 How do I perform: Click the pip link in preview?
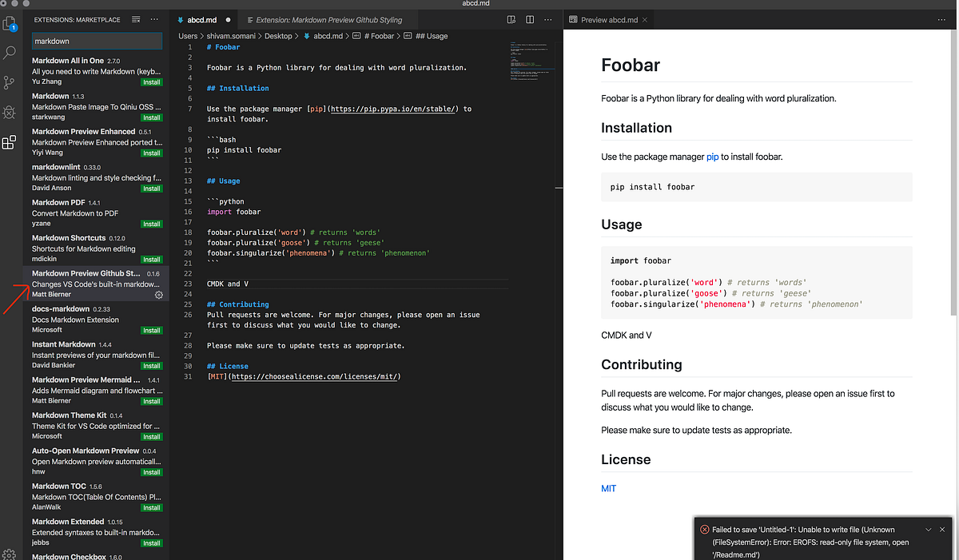coord(712,157)
